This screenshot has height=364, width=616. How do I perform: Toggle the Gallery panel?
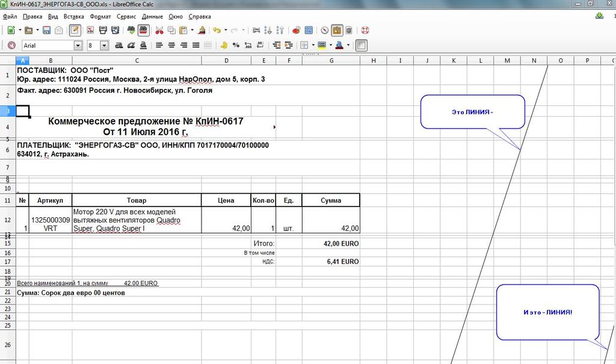click(x=337, y=30)
